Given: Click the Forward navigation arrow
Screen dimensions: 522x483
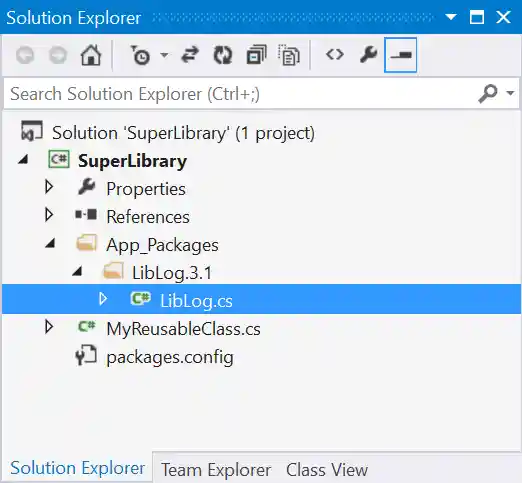Looking at the screenshot, I should click(58, 55).
